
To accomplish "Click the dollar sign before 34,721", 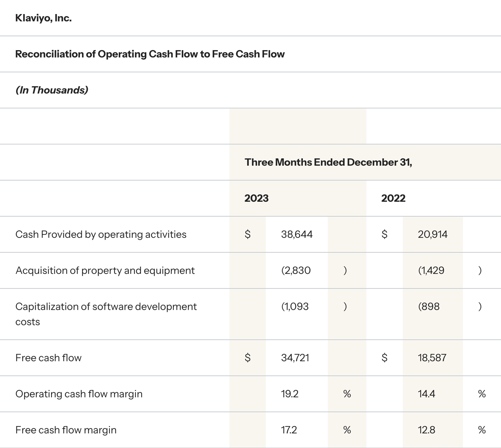I will 248,358.
